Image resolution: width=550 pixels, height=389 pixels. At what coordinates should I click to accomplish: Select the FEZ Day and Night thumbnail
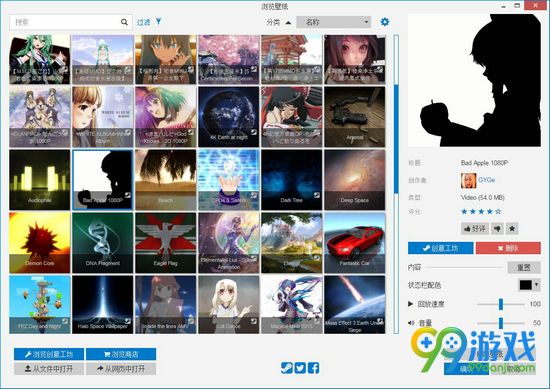(x=40, y=304)
